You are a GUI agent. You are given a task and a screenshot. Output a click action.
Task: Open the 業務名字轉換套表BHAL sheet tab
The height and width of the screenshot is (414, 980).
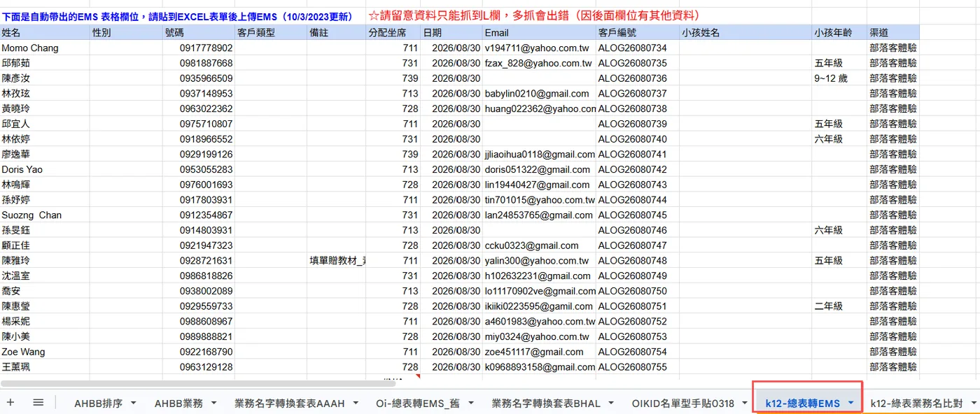click(546, 403)
